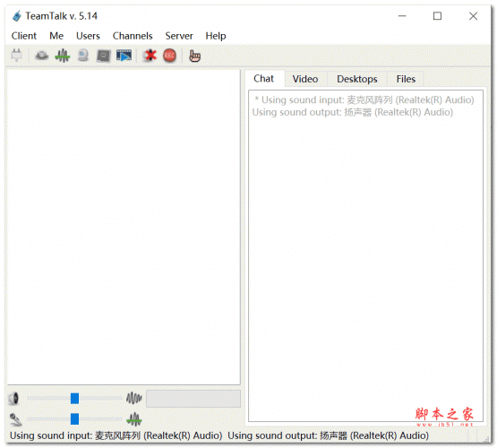Click the TeamTalk app icon in title bar
The height and width of the screenshot is (448, 497).
click(x=17, y=16)
